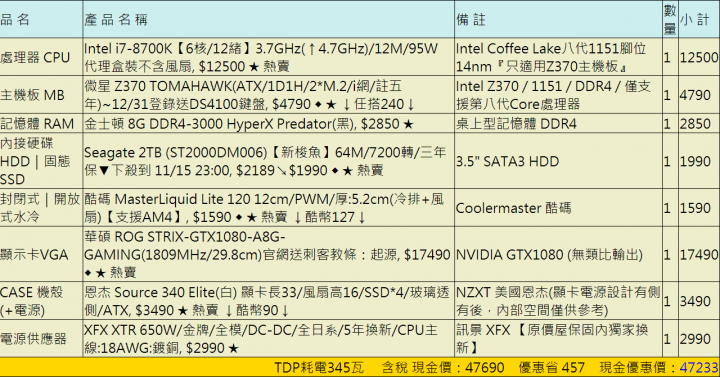Click the NZXT 美國恩杰 note cell
The image size is (720, 377).
pos(558,301)
